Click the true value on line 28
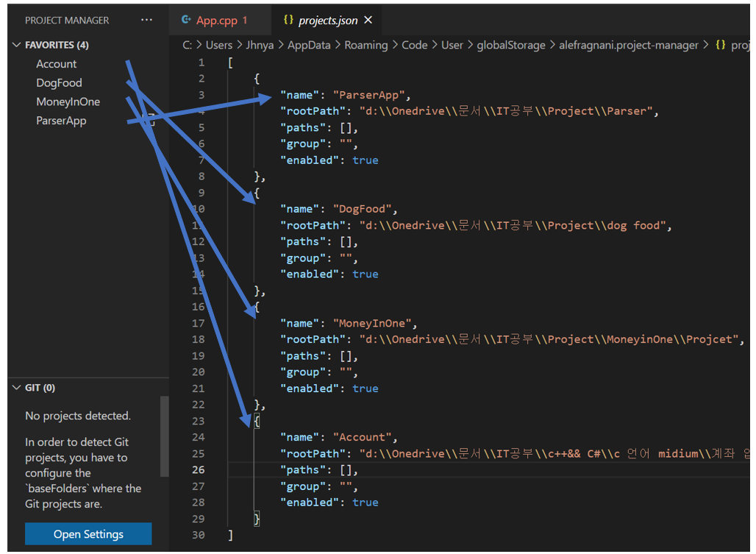The height and width of the screenshot is (554, 756). click(365, 502)
